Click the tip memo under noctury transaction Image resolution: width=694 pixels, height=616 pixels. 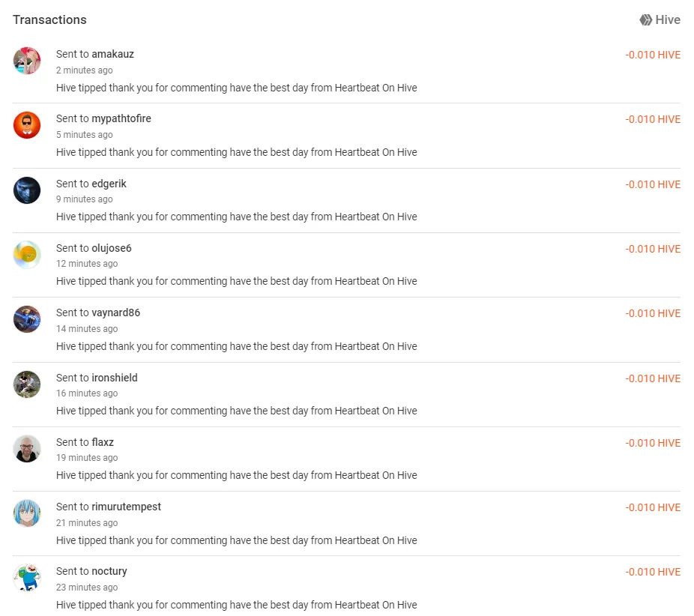pyautogui.click(x=237, y=605)
